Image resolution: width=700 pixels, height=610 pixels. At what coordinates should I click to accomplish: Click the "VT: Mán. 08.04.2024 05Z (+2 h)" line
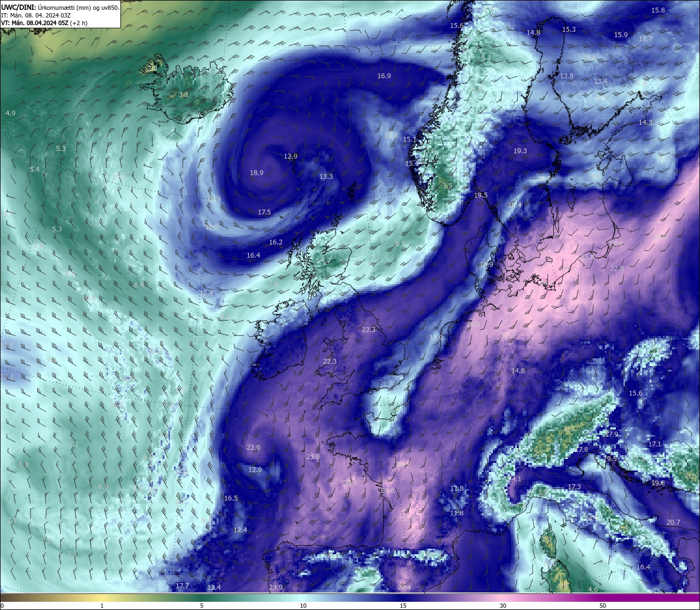pos(44,23)
